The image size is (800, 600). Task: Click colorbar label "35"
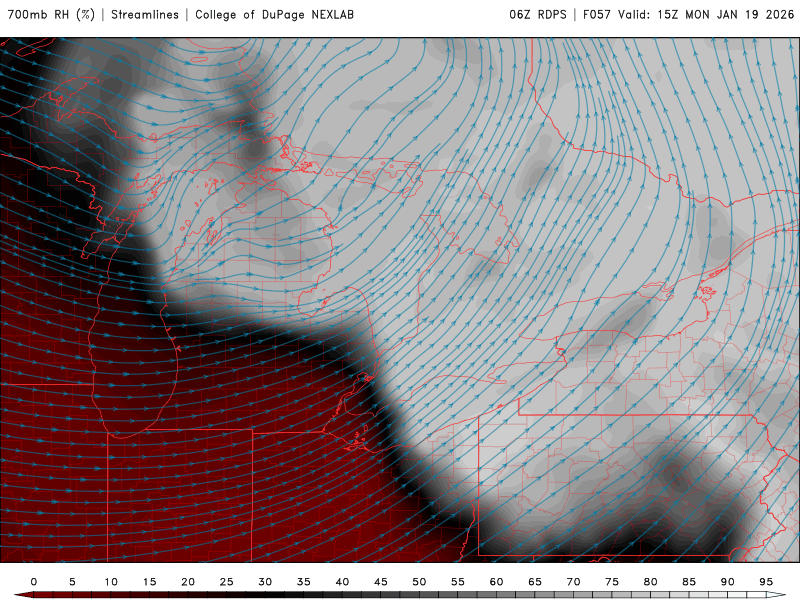coord(304,582)
